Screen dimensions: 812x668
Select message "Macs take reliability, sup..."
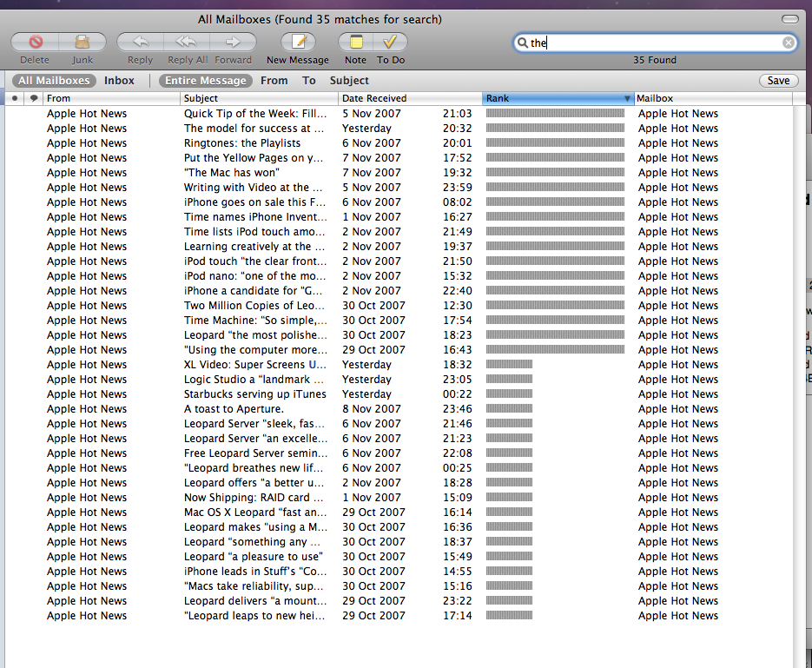(x=399, y=585)
